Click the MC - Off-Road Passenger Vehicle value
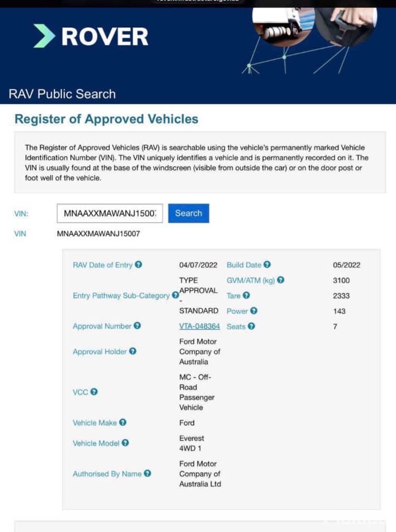Viewport: 396px width, 532px height. coord(197,392)
